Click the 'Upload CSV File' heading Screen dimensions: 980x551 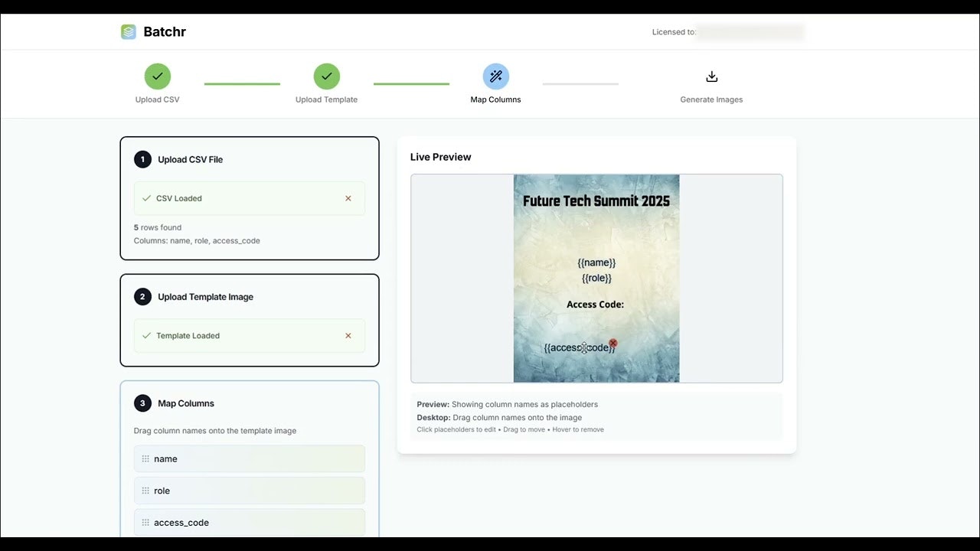[x=191, y=159]
